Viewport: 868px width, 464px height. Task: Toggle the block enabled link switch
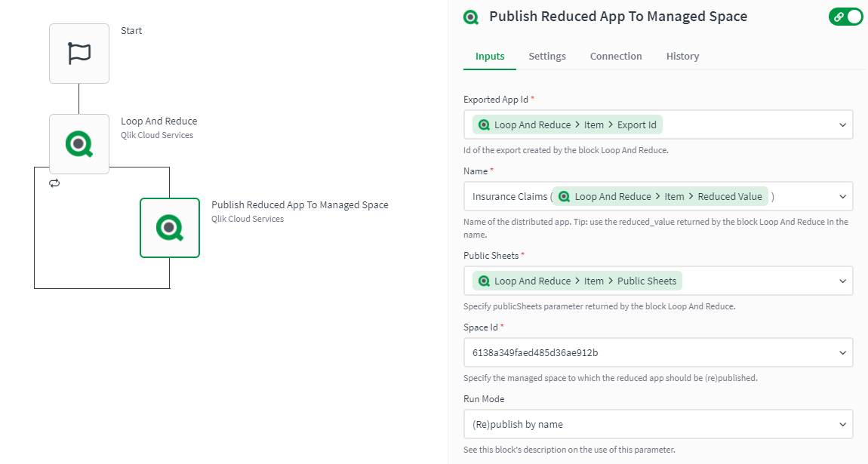pyautogui.click(x=845, y=17)
